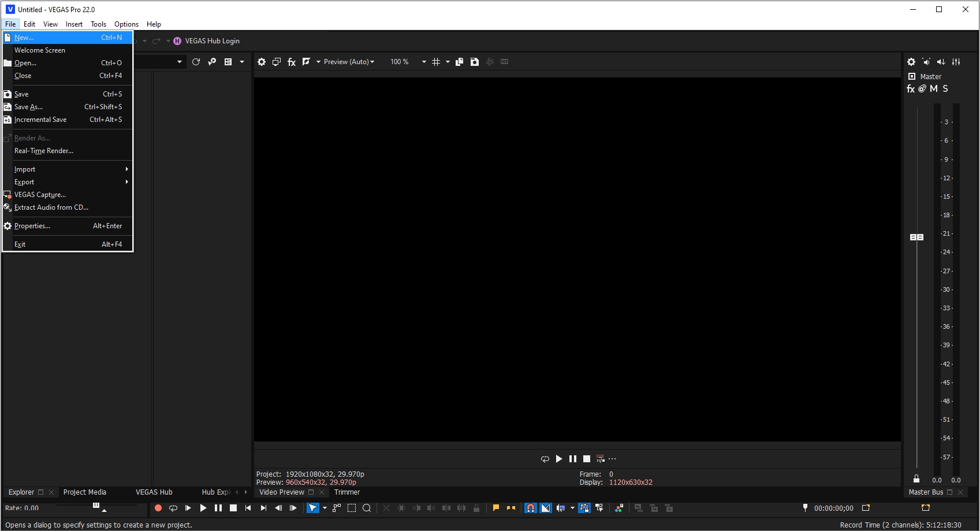
Task: Play the preview under Video Preview
Action: click(x=559, y=459)
